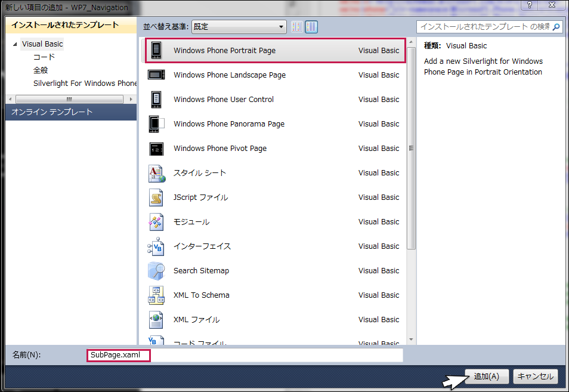Open the dialog help question-mark button
Image resolution: width=569 pixels, height=392 pixels.
point(530,5)
